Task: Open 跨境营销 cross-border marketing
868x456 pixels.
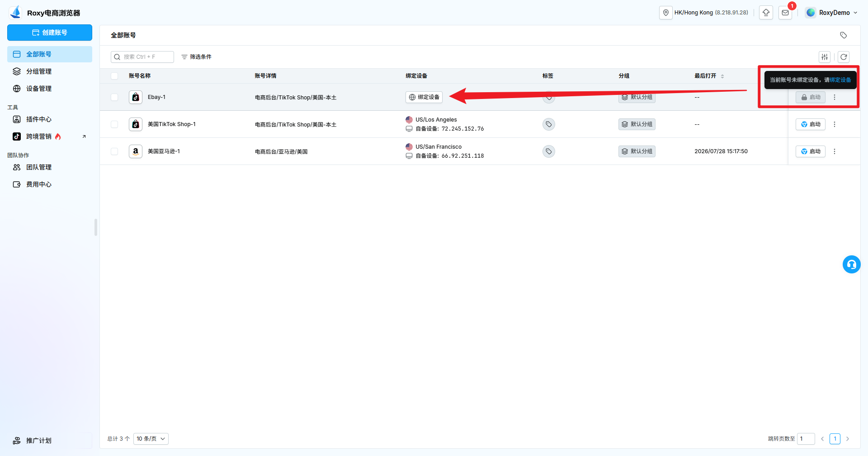Action: (x=50, y=136)
